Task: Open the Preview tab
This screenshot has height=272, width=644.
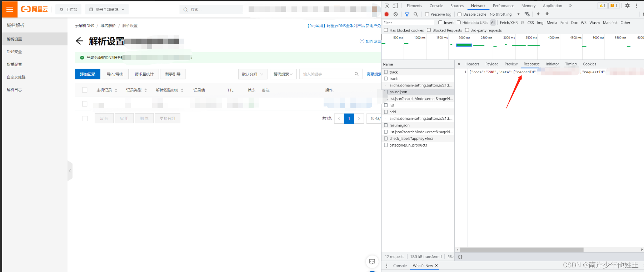Action: coord(511,64)
